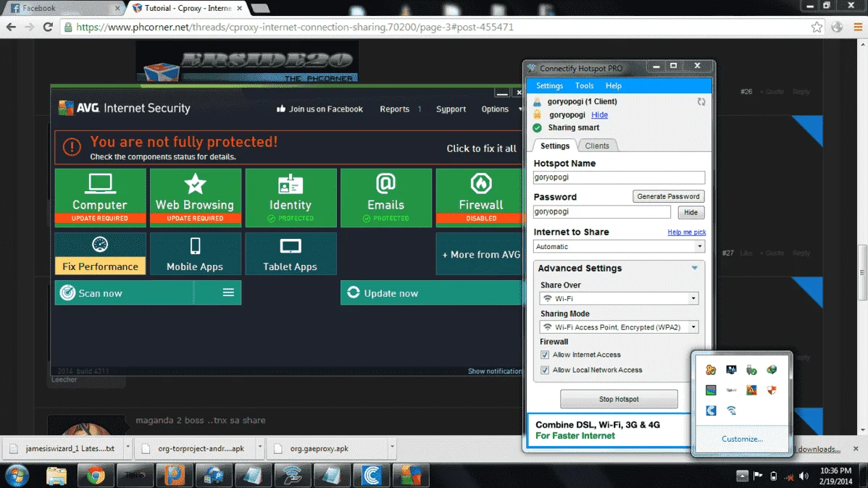Bookmark the page with the star icon
The image size is (868, 488).
point(817,27)
